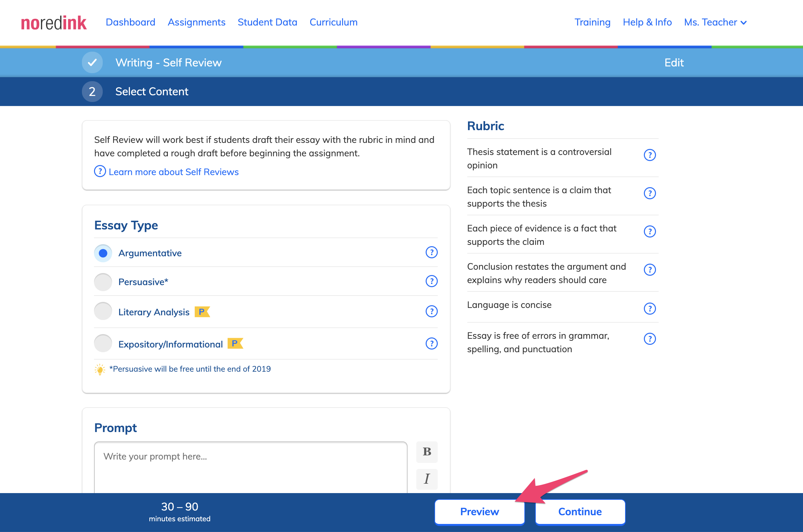The width and height of the screenshot is (803, 532).
Task: Click the 30 – 90 minutes estimated text
Action: (180, 512)
